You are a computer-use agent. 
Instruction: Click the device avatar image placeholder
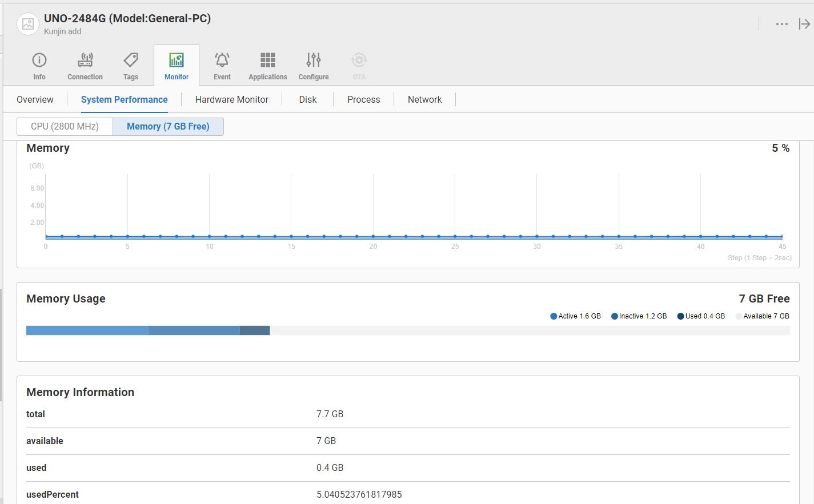pyautogui.click(x=27, y=24)
